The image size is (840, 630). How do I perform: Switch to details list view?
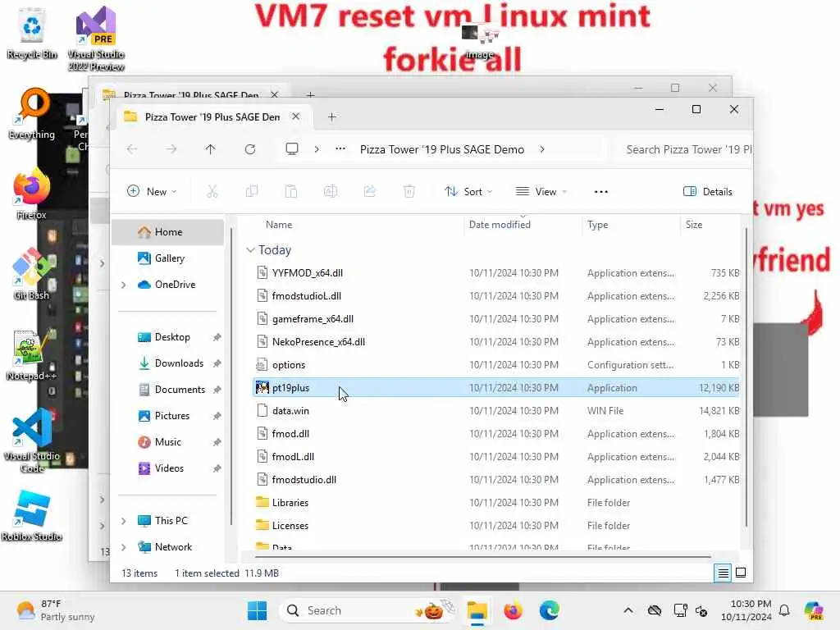(x=723, y=573)
